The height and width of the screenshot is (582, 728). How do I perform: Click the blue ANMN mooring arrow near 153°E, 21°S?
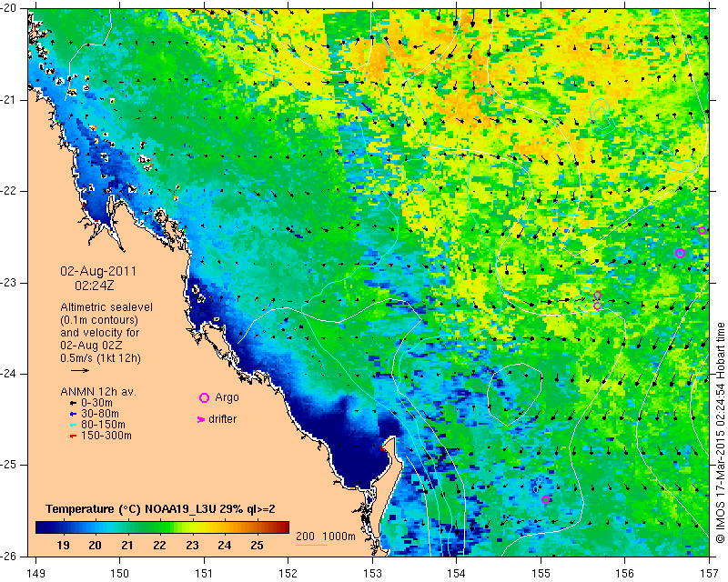coord(367,107)
